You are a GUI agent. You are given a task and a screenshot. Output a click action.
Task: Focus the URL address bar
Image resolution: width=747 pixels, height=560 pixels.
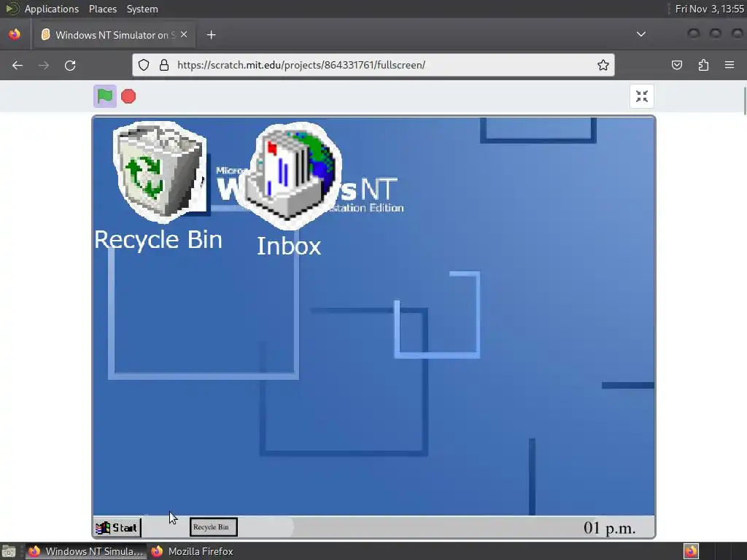[373, 65]
